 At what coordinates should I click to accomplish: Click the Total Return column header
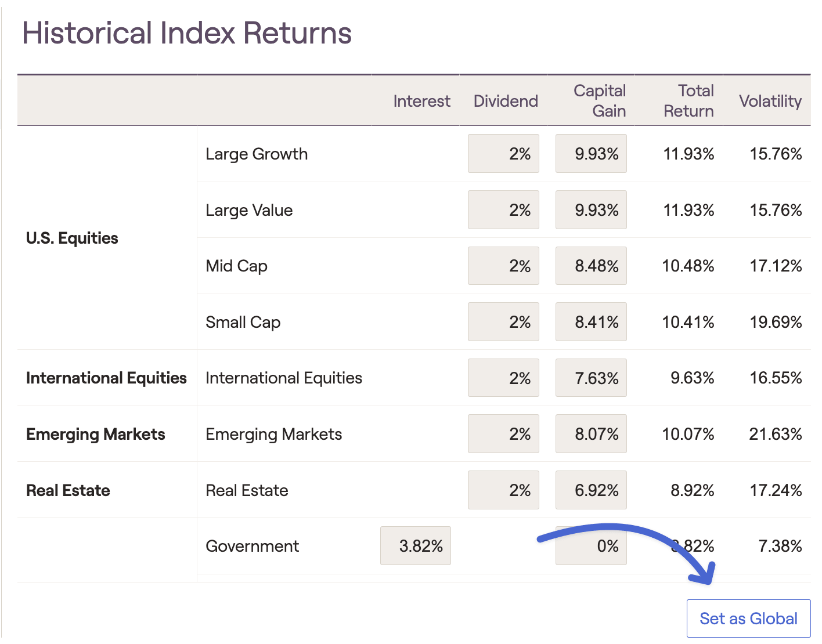(x=688, y=101)
